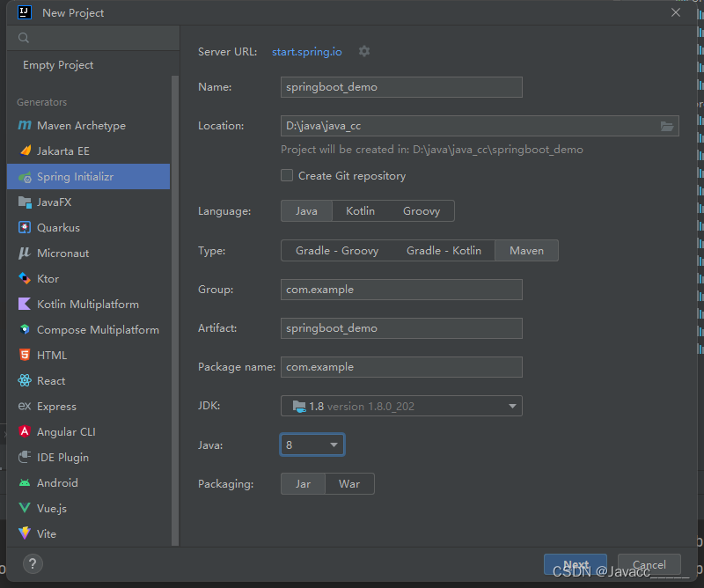Click the Kotlin Multiplatform icon

click(x=25, y=304)
